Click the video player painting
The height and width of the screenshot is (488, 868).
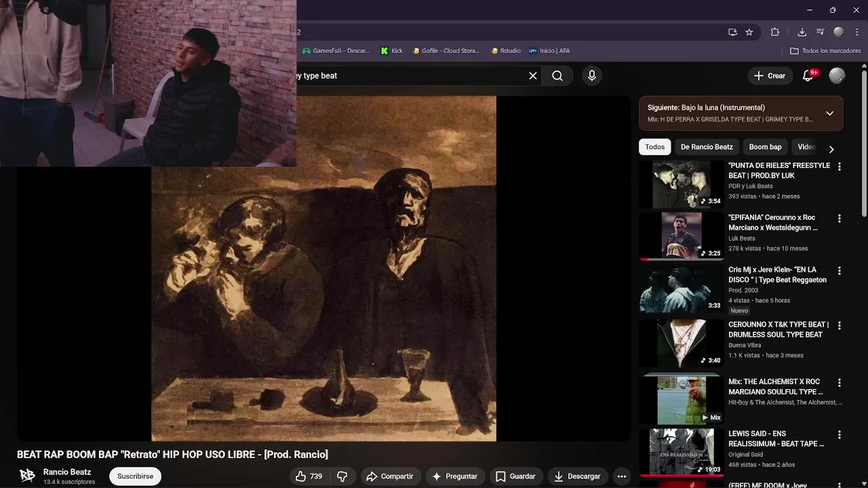(323, 269)
